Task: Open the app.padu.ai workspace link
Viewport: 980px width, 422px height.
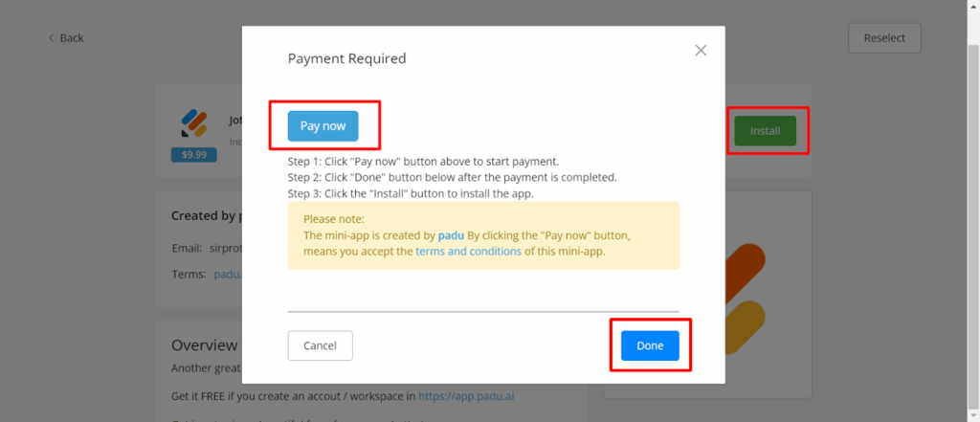Action: click(469, 395)
